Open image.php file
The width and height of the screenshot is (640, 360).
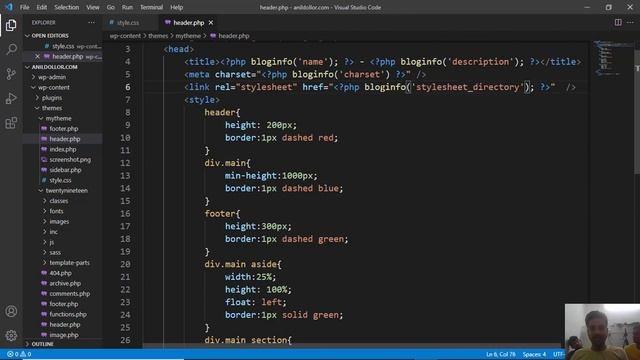coord(64,335)
